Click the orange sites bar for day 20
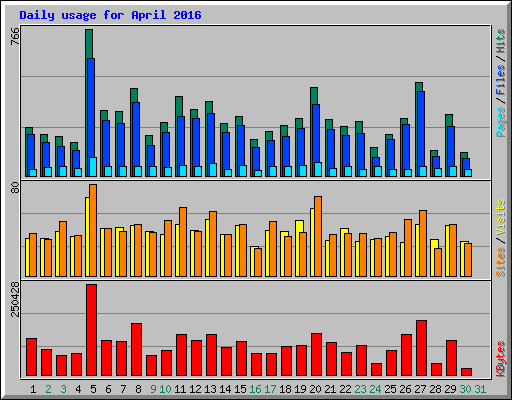Viewport: 512px width, 400px height. [318, 236]
